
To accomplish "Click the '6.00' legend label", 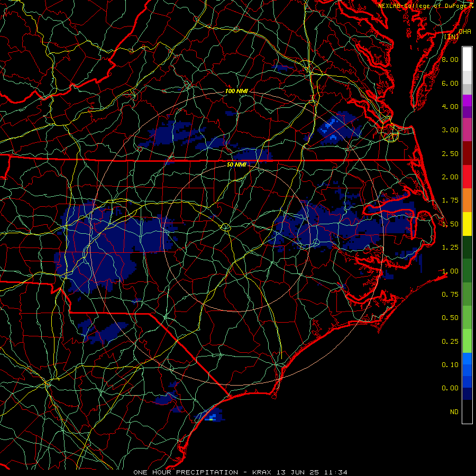I will coord(450,83).
